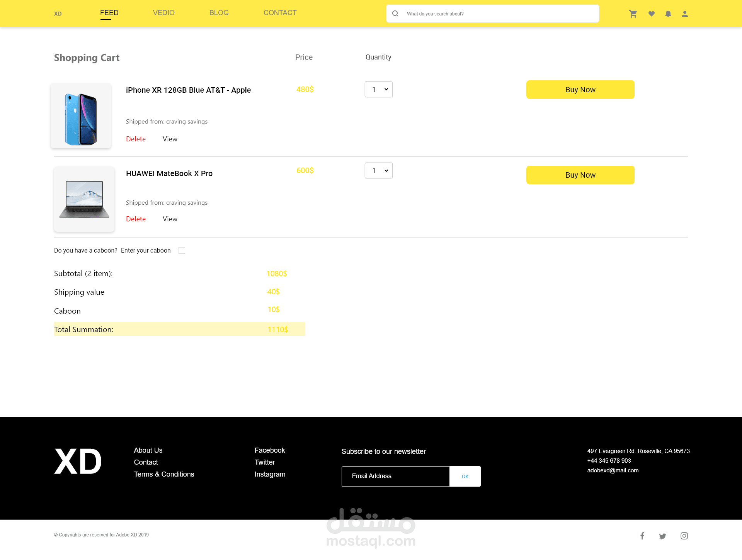Click the iPhone XR product thumbnail
The image size is (742, 560).
click(x=81, y=116)
